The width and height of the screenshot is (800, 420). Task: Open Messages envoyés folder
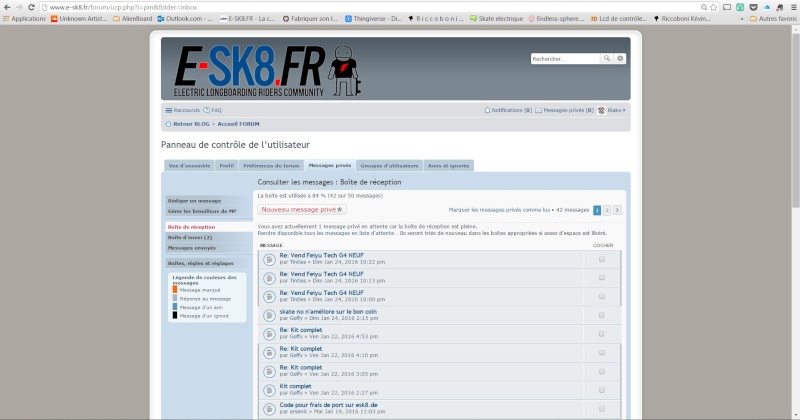(208, 248)
